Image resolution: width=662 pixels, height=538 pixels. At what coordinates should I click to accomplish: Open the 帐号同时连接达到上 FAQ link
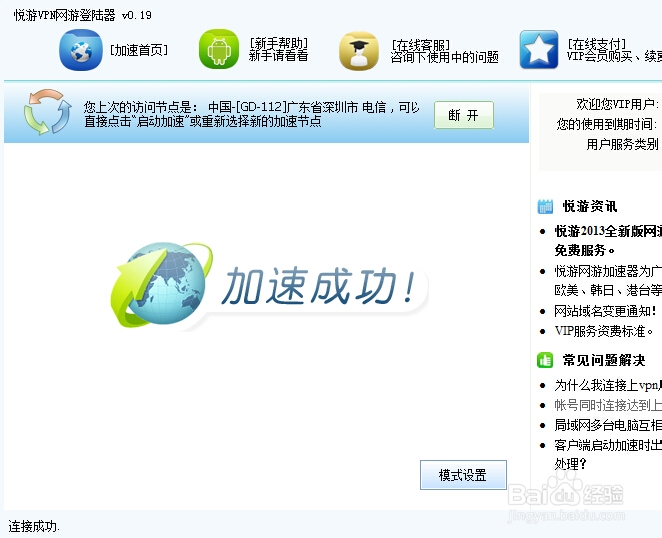click(608, 405)
